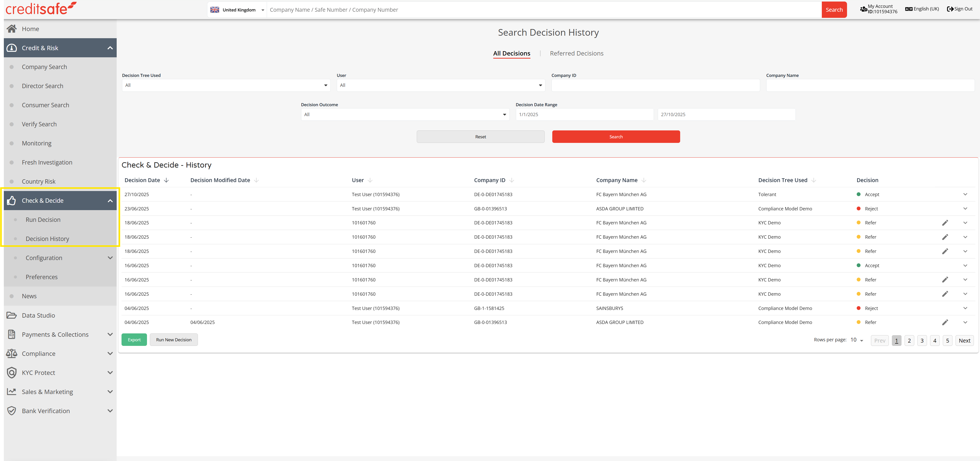Sort by Company Name column arrow
This screenshot has height=461, width=980.
pos(644,180)
